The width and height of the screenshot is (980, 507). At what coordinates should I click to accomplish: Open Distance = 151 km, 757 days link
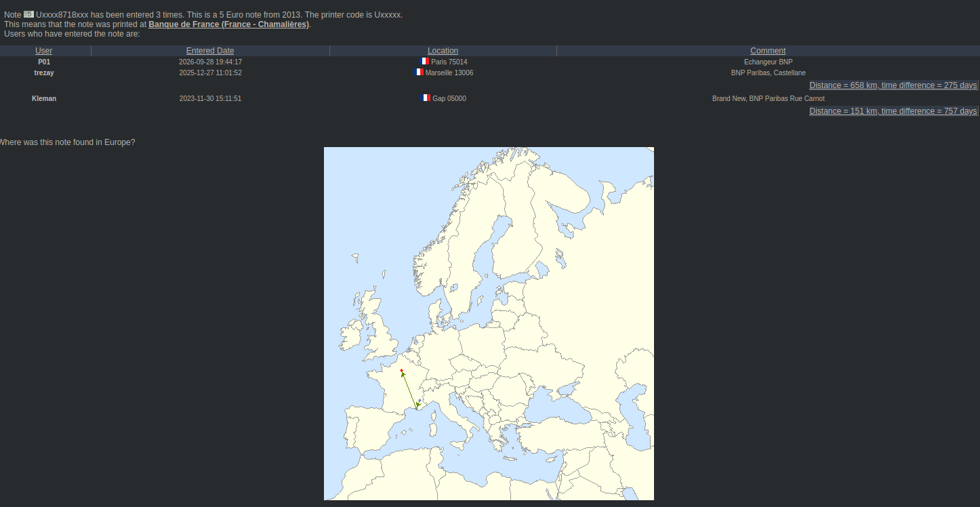[x=893, y=111]
